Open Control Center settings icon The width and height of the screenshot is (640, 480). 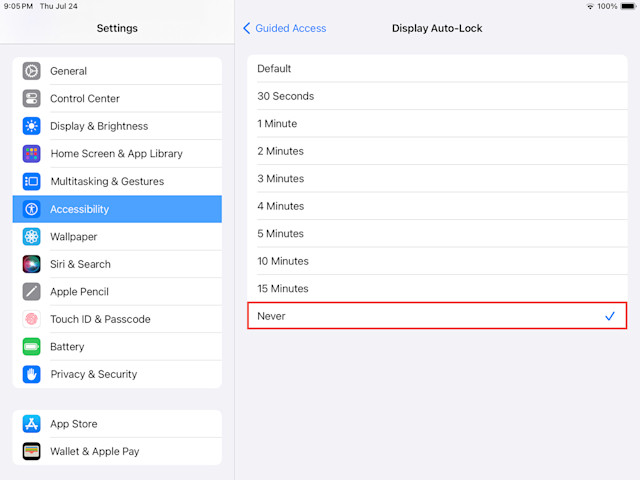(31, 98)
